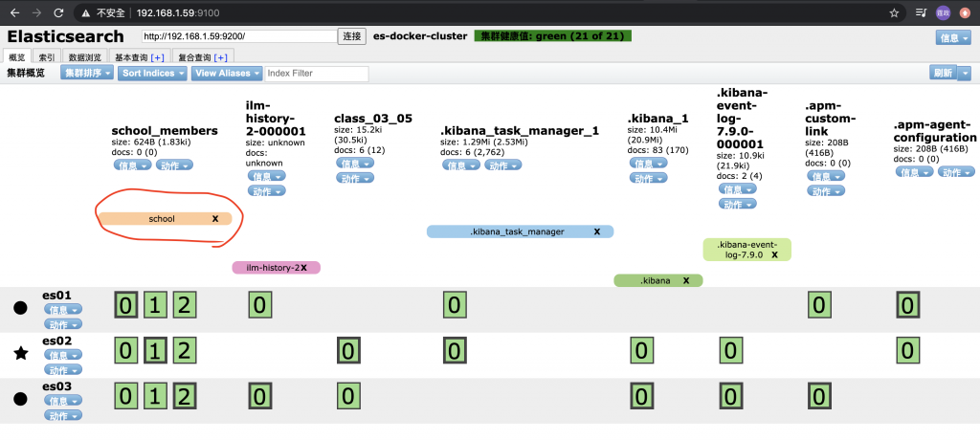980x440 pixels.
Task: Open 信息 dropdown for school_members index
Action: click(133, 165)
